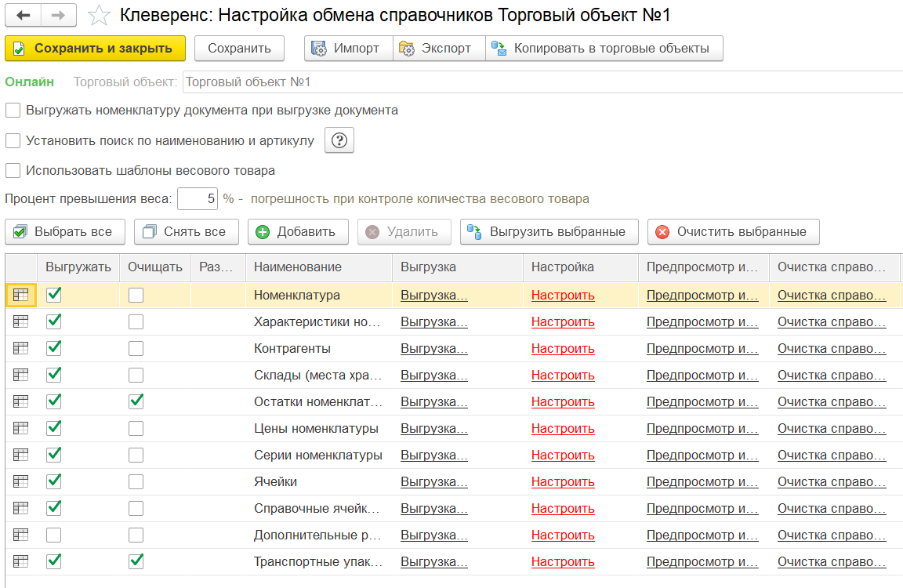Click Копировать в торговые объекты
Viewport: 903px width, 588px height.
tap(604, 49)
